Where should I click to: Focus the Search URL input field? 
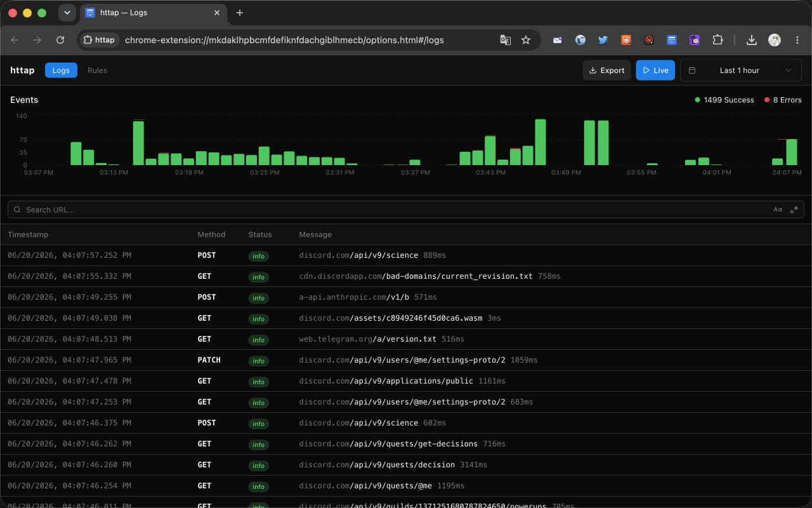[x=406, y=210]
